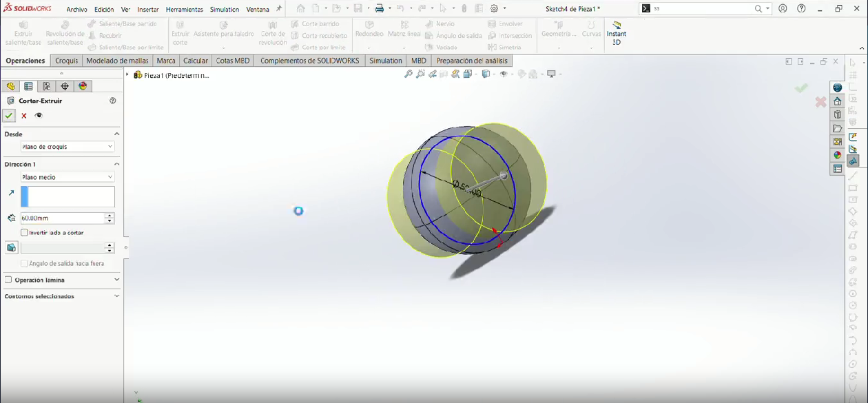This screenshot has width=868, height=403.
Task: Open the Cortar-Extruir help icon
Action: tap(113, 101)
